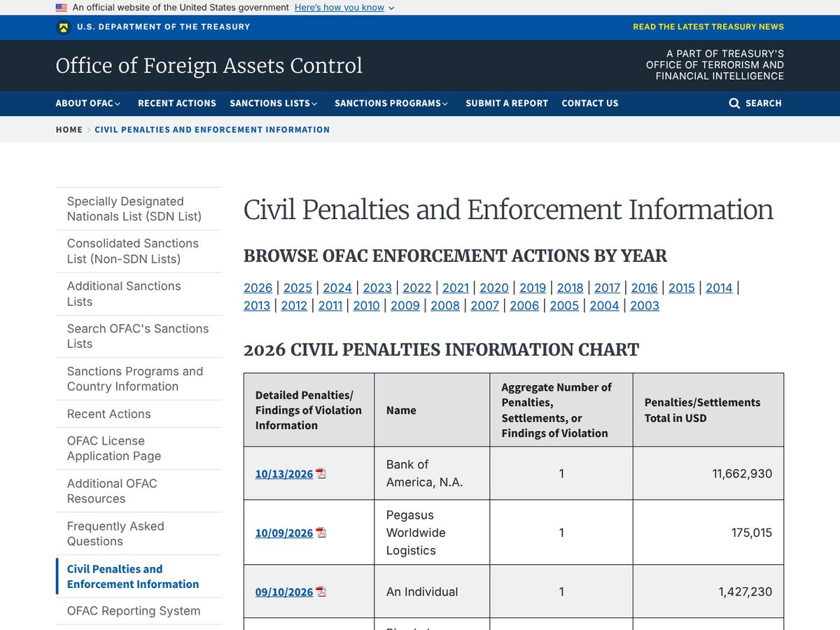Viewport: 840px width, 630px height.
Task: Click U.S. Department of the Treasury link
Action: click(163, 27)
